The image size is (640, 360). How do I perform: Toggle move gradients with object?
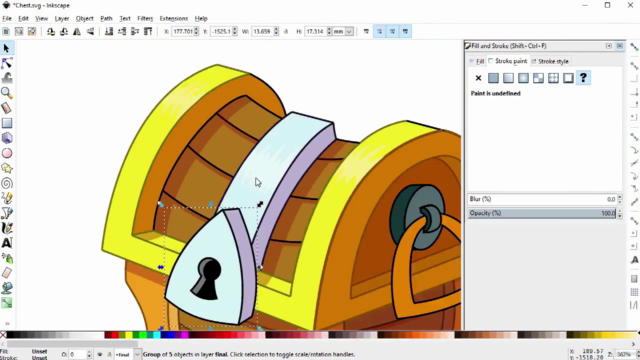pyautogui.click(x=392, y=31)
